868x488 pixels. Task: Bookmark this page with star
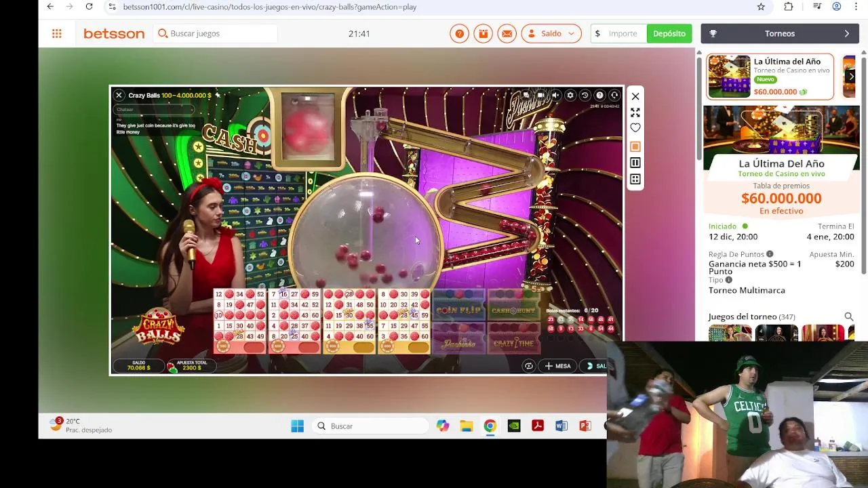pos(761,7)
